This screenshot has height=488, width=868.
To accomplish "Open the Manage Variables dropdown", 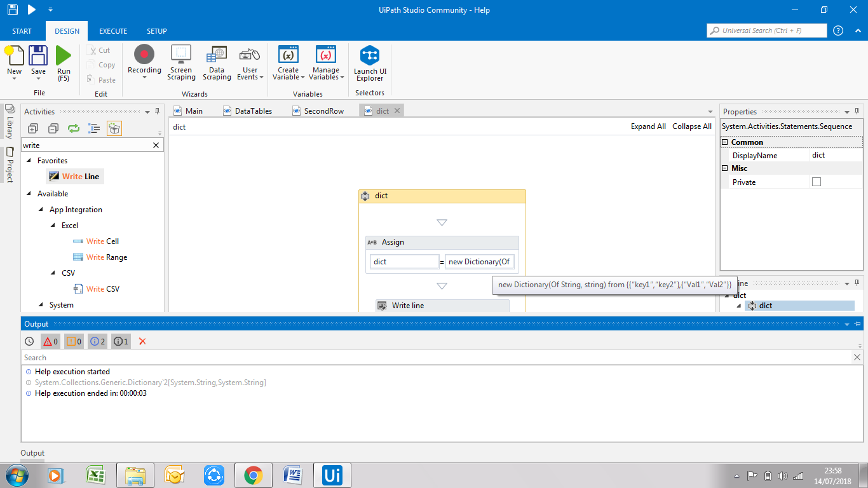I will coord(327,63).
